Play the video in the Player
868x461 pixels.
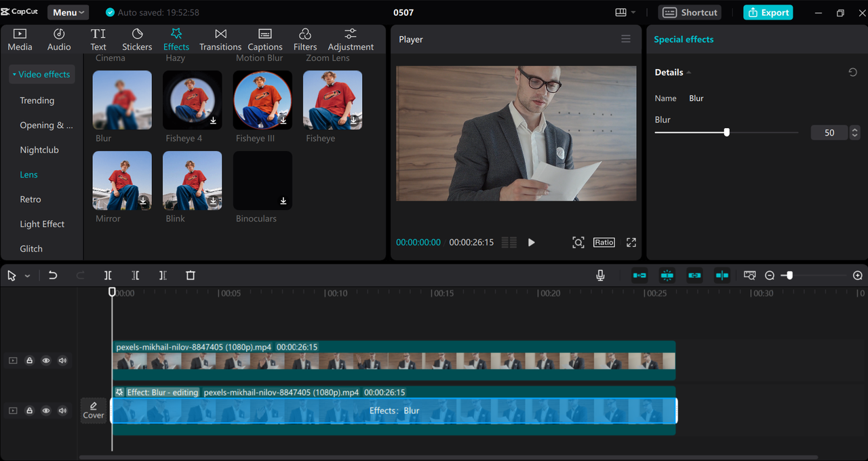coord(532,243)
